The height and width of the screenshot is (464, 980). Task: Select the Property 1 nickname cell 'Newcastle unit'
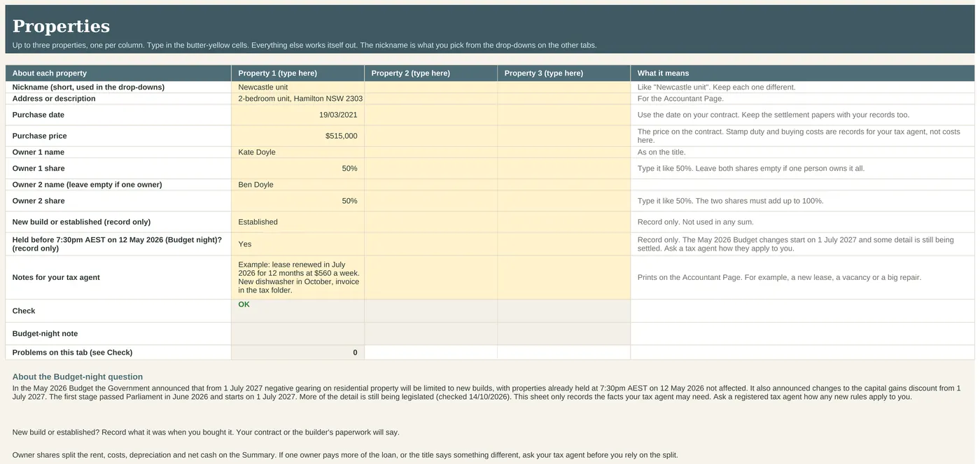297,87
